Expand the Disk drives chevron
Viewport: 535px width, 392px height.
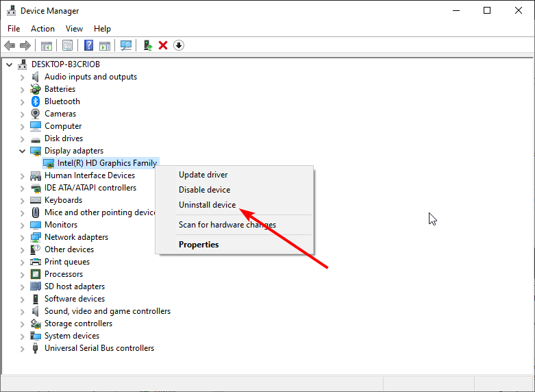[22, 138]
